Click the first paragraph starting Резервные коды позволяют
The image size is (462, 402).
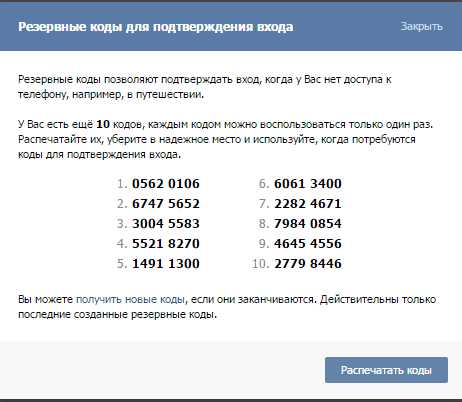click(204, 87)
